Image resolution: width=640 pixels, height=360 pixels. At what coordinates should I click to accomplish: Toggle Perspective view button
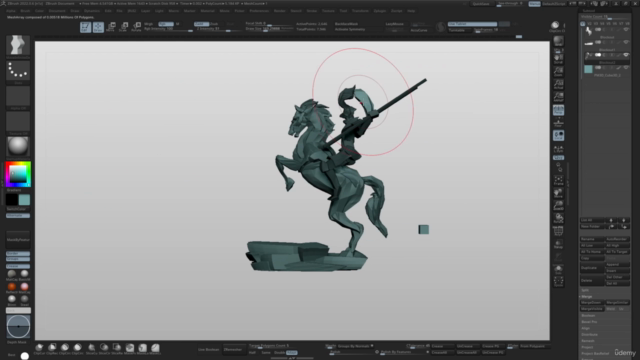click(x=558, y=110)
